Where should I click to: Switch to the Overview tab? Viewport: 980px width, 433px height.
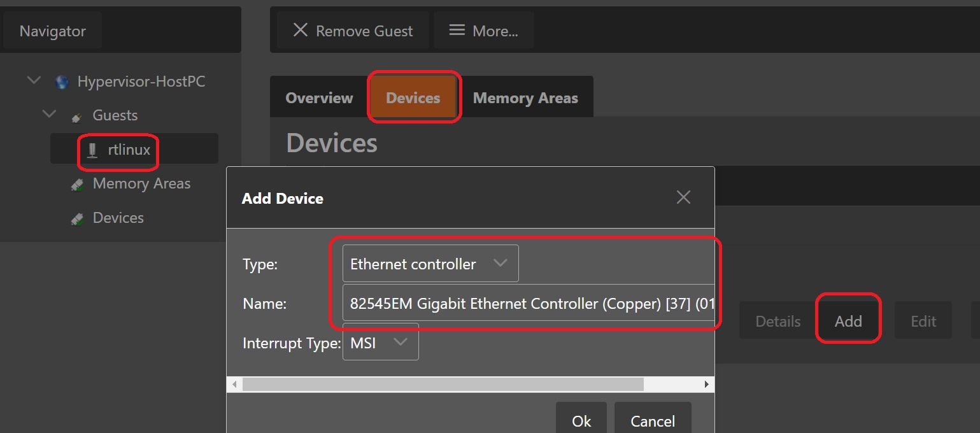coord(319,98)
